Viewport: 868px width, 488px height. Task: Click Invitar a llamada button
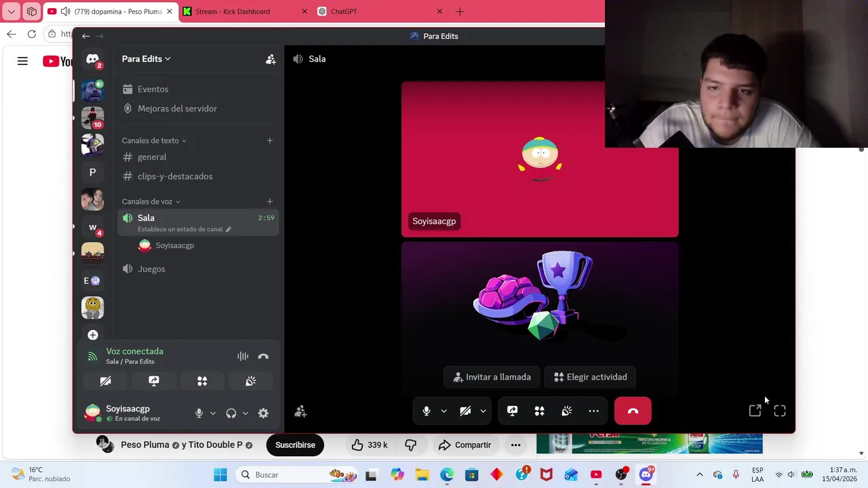492,377
